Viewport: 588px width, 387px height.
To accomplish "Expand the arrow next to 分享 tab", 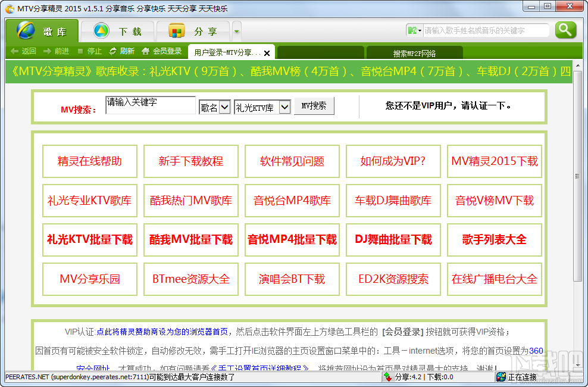I will (237, 32).
